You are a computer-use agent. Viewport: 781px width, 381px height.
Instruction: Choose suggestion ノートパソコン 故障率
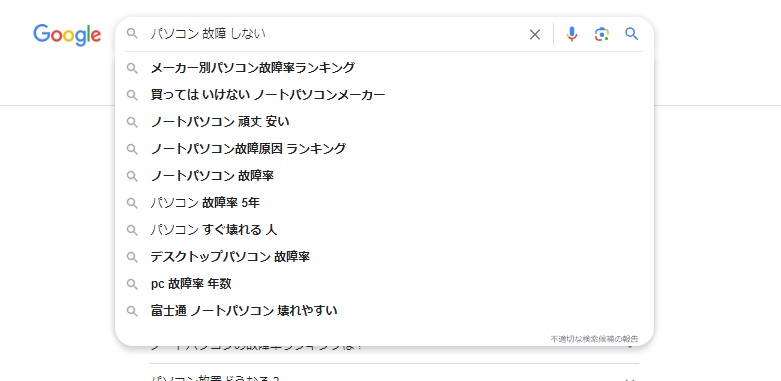[x=384, y=176]
